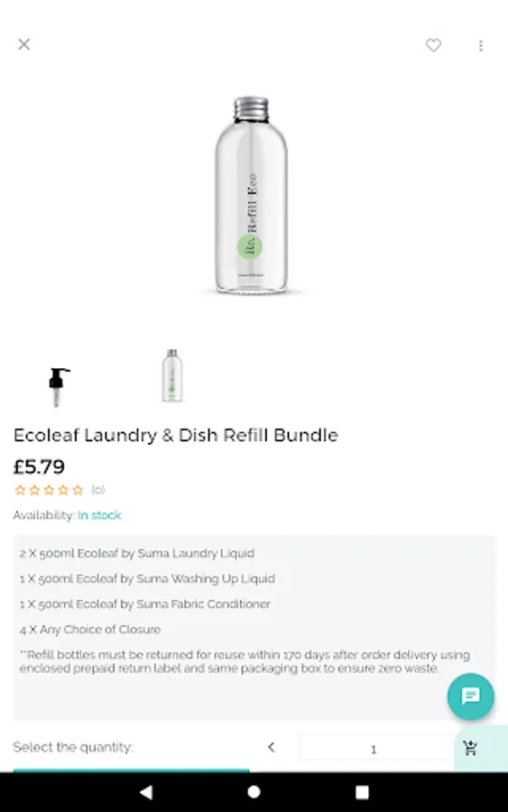Open the three-dot overflow menu
The image size is (508, 812).
[x=481, y=46]
